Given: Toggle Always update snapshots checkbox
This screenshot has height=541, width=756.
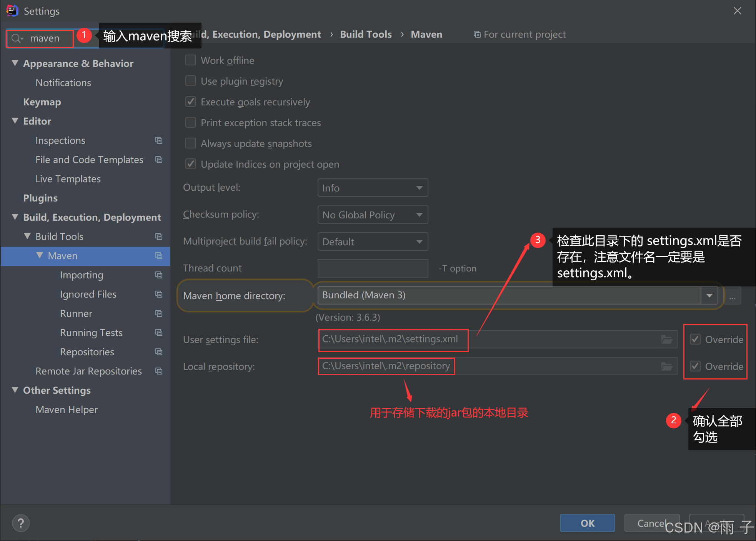Looking at the screenshot, I should (x=191, y=143).
